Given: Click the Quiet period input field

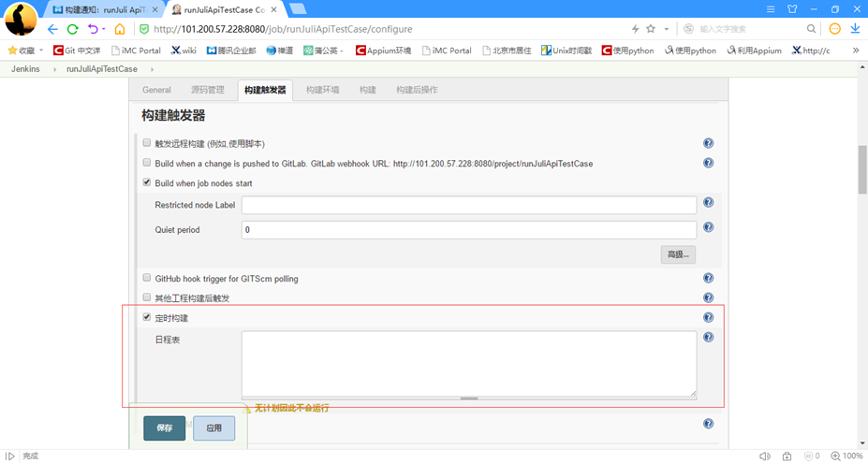Looking at the screenshot, I should point(469,229).
